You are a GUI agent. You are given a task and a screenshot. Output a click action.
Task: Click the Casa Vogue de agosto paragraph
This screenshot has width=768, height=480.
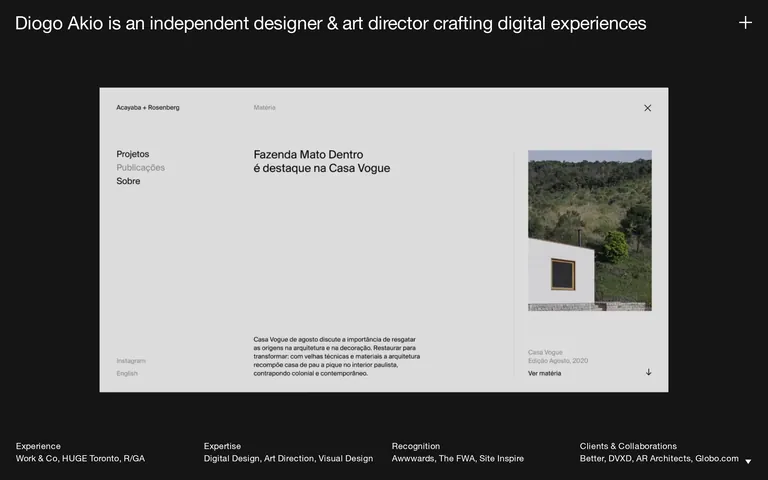tap(336, 356)
